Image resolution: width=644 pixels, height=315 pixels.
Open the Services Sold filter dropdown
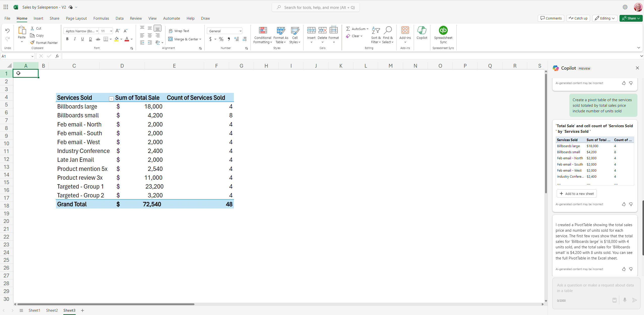[x=111, y=98]
